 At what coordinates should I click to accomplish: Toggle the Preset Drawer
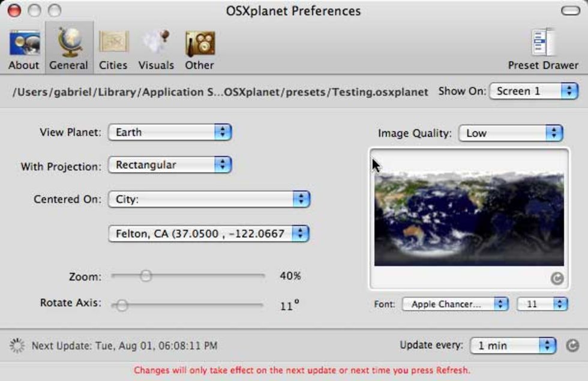coord(543,50)
